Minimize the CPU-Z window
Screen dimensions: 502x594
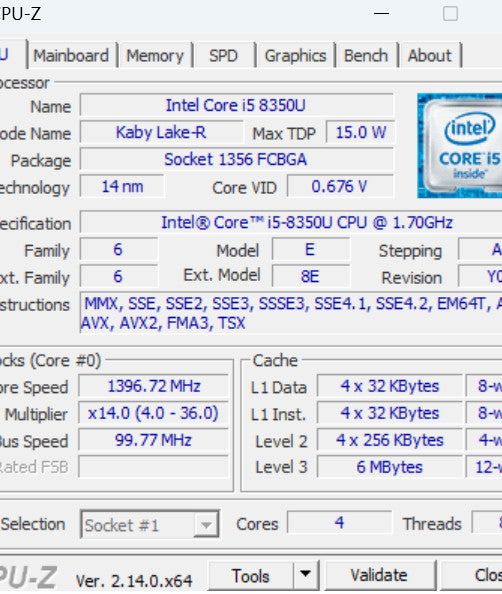(381, 14)
